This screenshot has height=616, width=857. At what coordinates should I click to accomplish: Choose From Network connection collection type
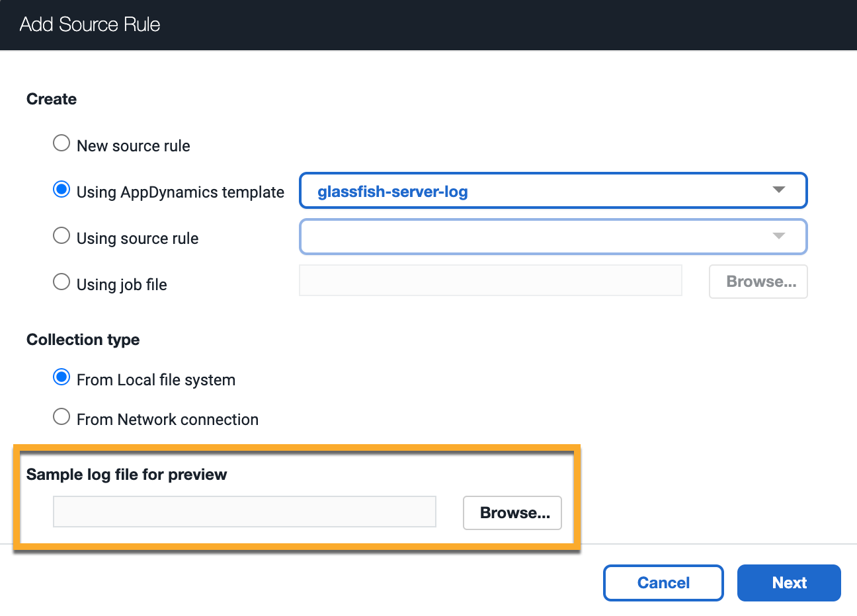click(61, 417)
